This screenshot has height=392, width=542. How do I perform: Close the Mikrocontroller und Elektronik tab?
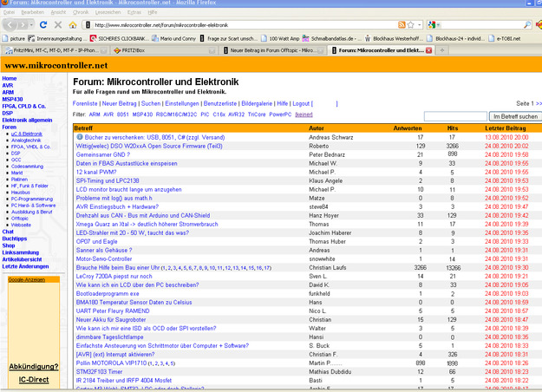429,50
